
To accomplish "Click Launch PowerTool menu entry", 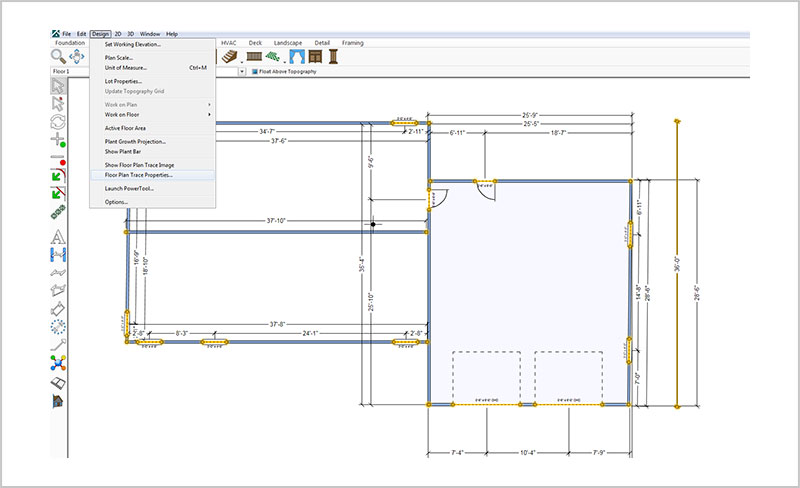I will tap(127, 188).
